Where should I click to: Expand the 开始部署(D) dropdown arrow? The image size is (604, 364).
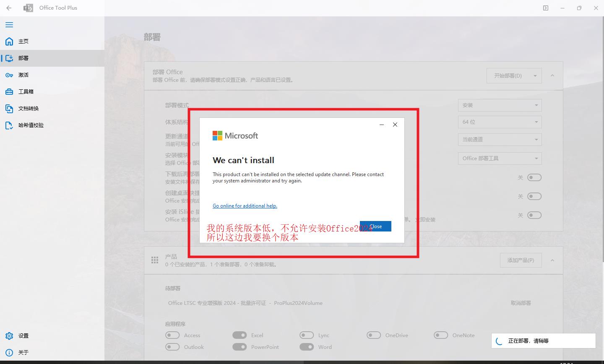[x=535, y=75]
